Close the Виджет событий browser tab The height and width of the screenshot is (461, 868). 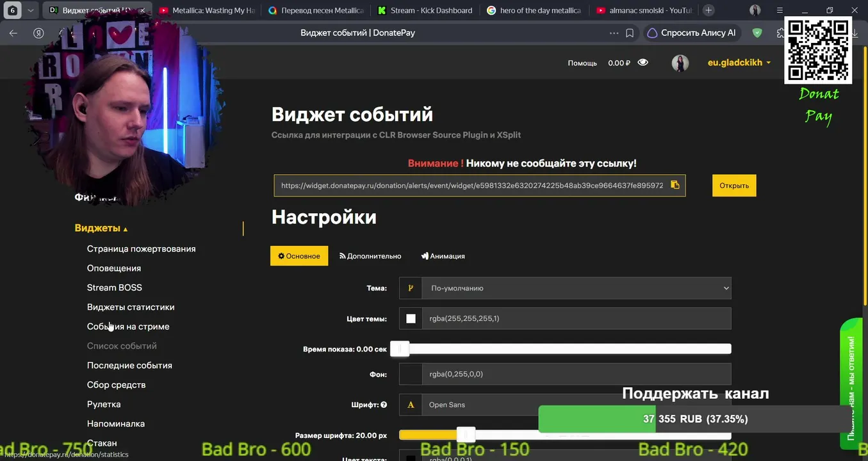pyautogui.click(x=142, y=10)
